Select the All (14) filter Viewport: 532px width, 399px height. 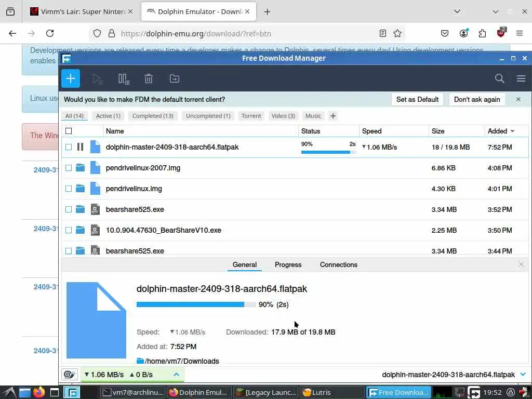tap(74, 116)
